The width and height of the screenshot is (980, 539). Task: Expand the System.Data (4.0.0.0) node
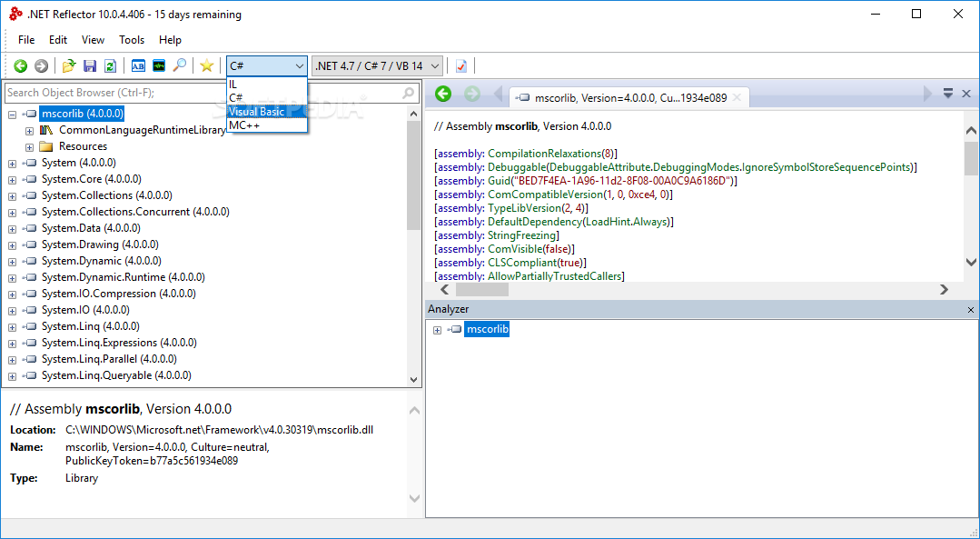pyautogui.click(x=12, y=229)
